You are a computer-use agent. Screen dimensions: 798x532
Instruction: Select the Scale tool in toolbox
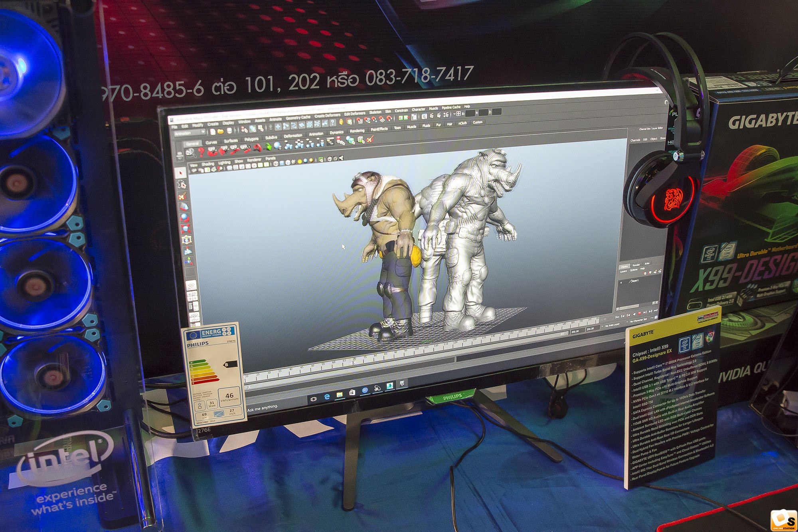coord(186,228)
